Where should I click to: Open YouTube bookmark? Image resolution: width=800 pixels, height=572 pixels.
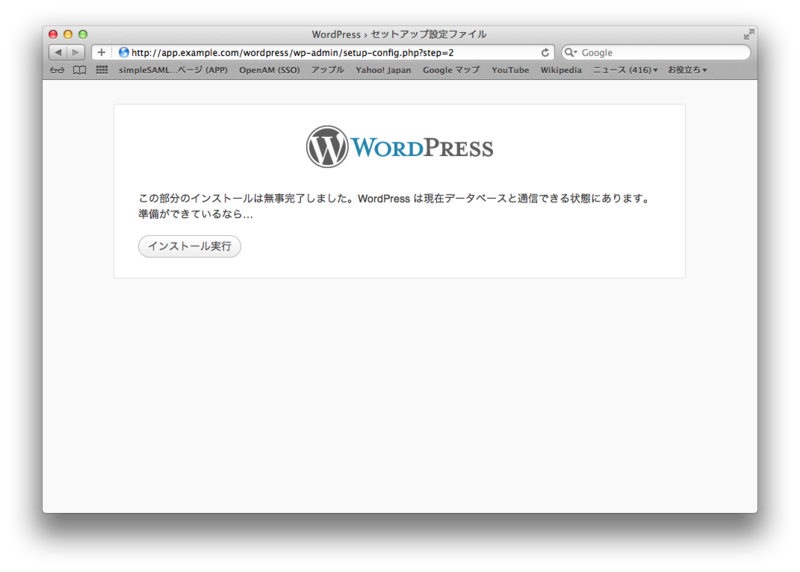click(x=510, y=70)
